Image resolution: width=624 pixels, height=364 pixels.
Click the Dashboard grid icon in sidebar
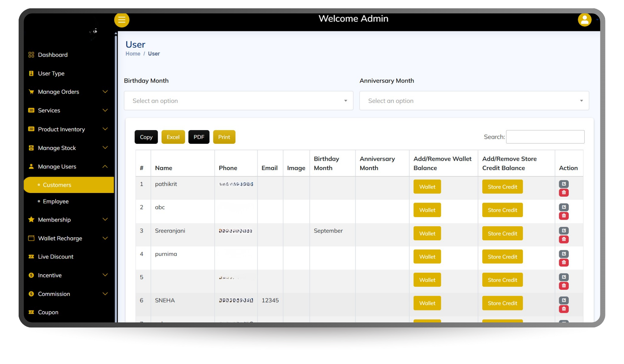(31, 55)
